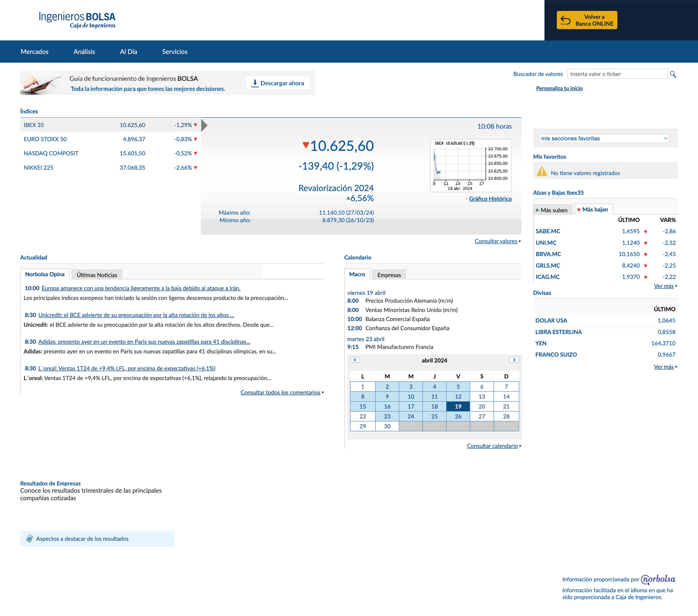Open the mis secciones favoritas dropdown
Screen dimensions: 698x616
click(x=603, y=138)
